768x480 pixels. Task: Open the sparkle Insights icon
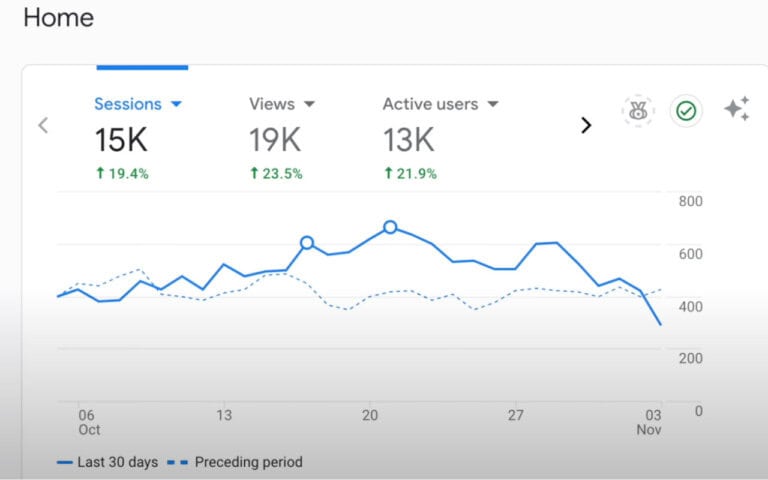coord(737,108)
